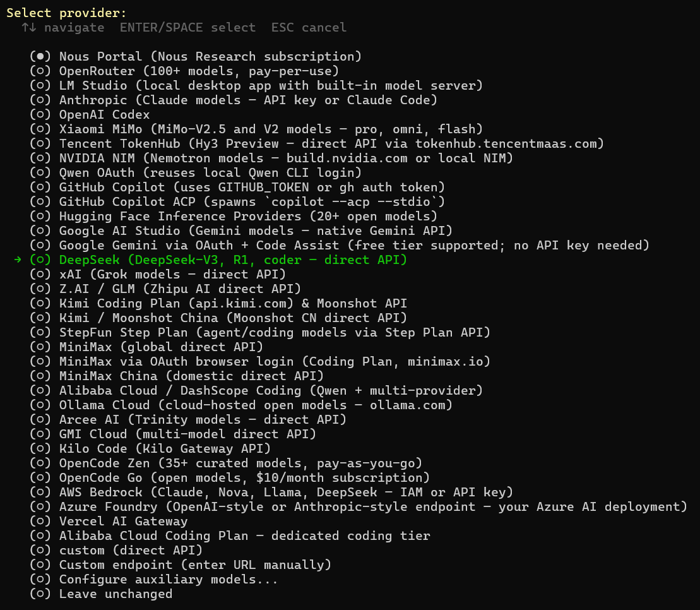This screenshot has height=610, width=700.
Task: Pick Anthropic Claude models provider
Action: 234,100
